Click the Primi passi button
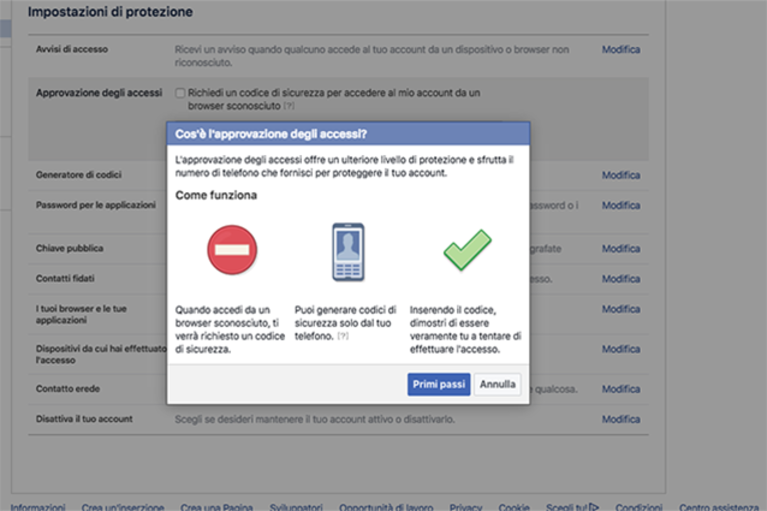 click(x=439, y=384)
